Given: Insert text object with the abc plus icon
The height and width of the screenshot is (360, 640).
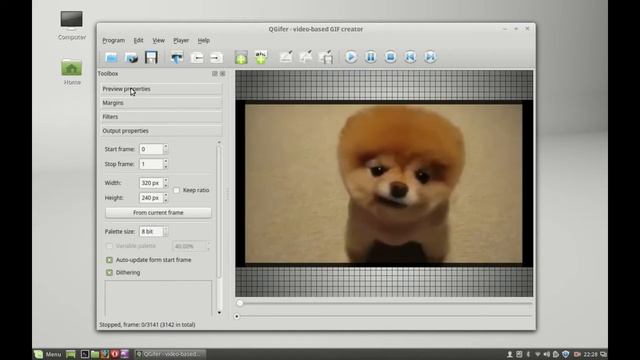Looking at the screenshot, I should pyautogui.click(x=261, y=57).
